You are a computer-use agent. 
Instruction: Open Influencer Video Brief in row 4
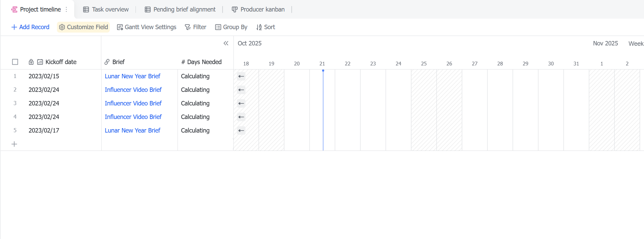point(133,117)
